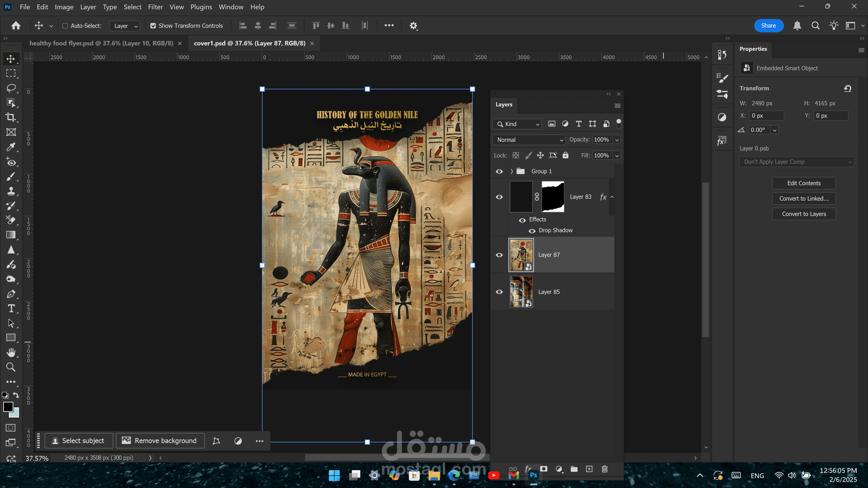The image size is (868, 488).
Task: Expand the Group 1 folder
Action: coord(512,171)
